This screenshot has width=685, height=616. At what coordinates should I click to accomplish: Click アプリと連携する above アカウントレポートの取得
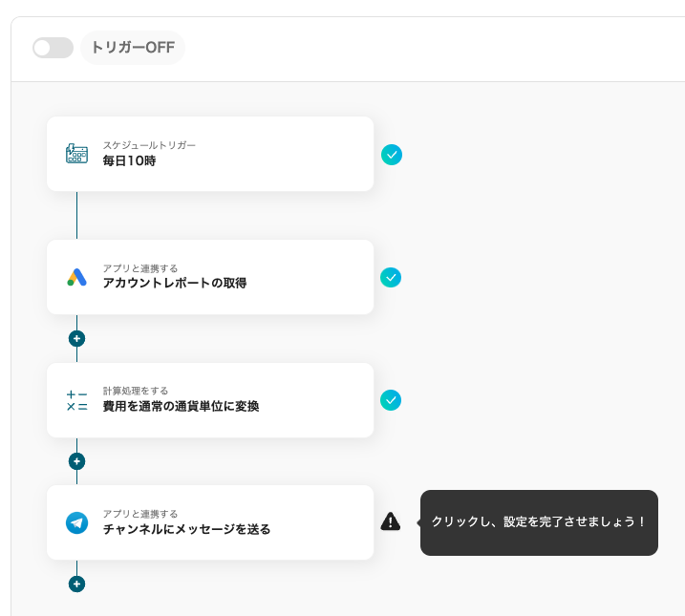pos(140,268)
